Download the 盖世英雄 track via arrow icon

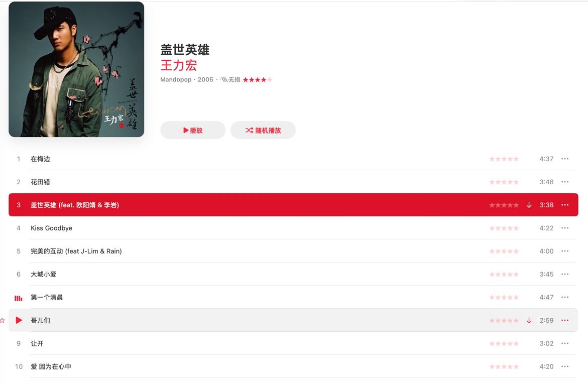529,205
